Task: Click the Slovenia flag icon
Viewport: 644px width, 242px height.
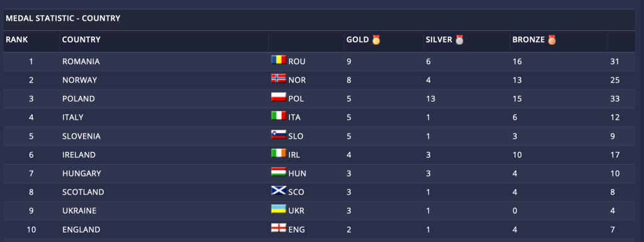Action: pyautogui.click(x=279, y=135)
